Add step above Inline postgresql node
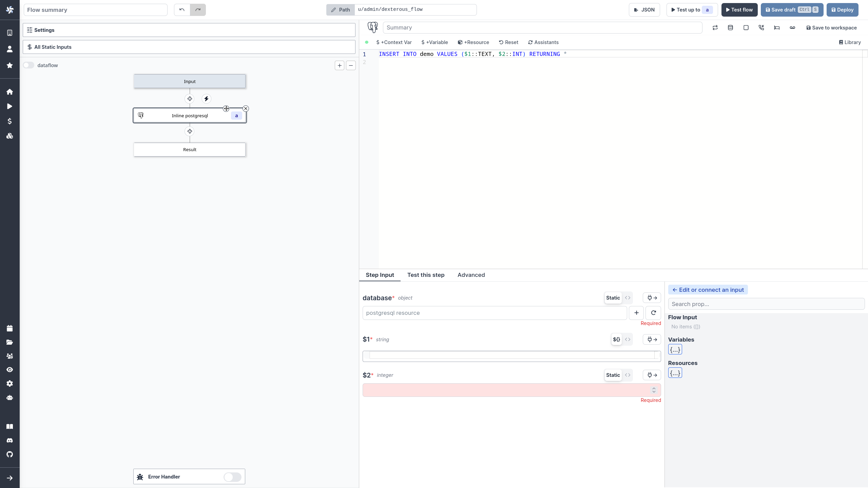This screenshot has width=868, height=488. pyautogui.click(x=190, y=99)
